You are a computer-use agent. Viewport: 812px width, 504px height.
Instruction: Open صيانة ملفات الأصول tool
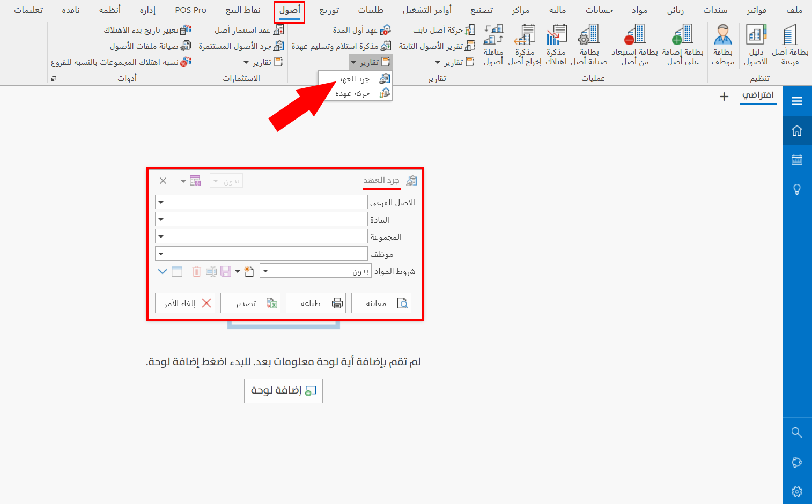(150, 46)
